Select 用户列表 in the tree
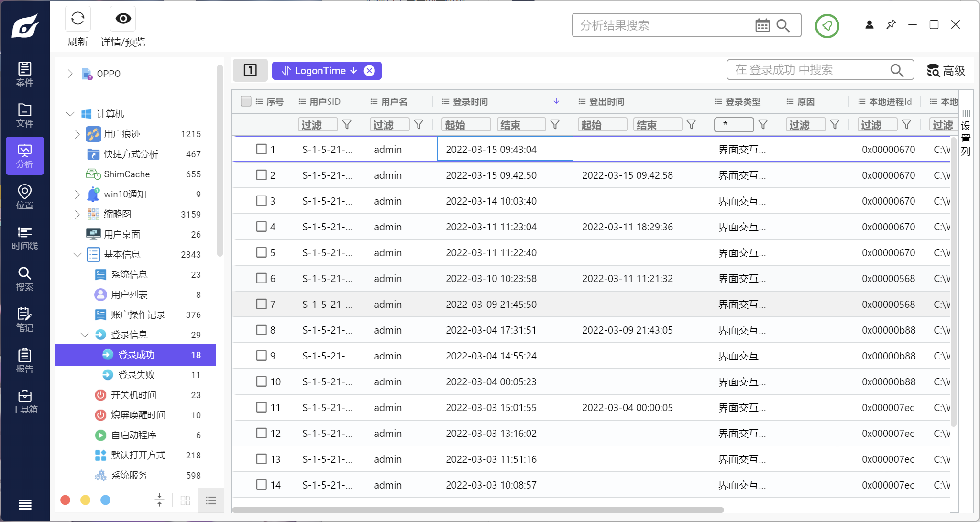 coord(135,295)
